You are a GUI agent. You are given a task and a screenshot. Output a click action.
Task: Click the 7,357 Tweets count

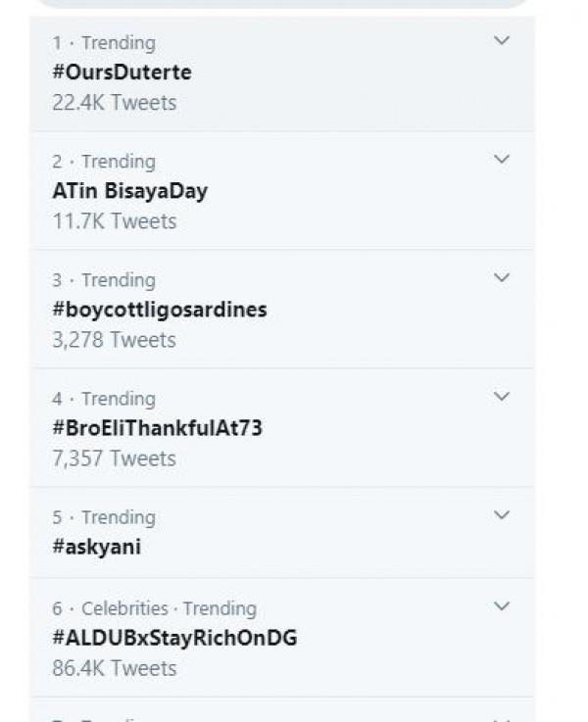[x=114, y=458]
